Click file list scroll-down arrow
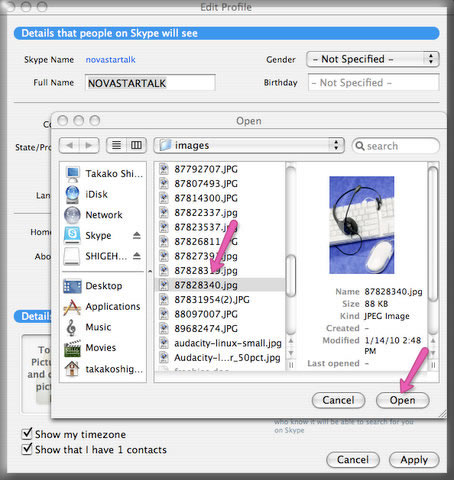This screenshot has height=480, width=454. point(291,353)
